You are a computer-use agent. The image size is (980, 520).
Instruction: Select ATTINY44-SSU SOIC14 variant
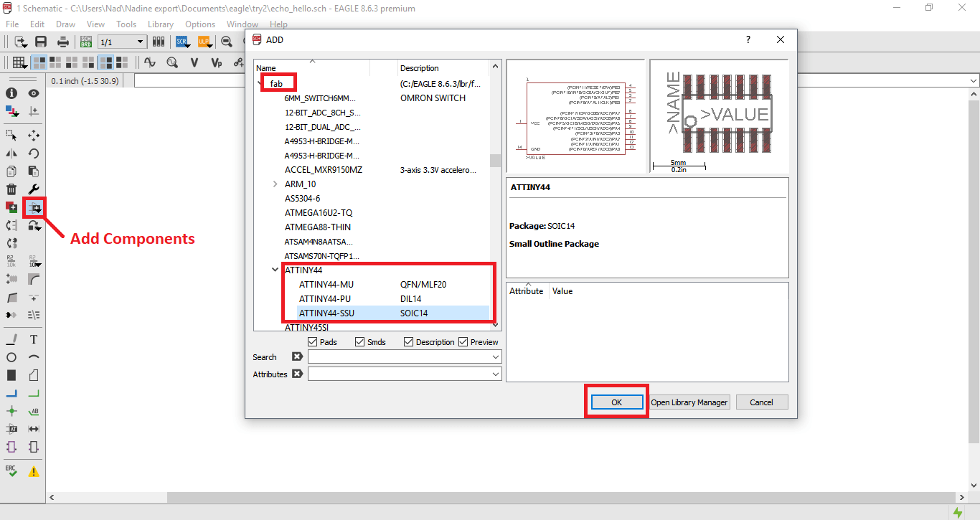pos(393,313)
